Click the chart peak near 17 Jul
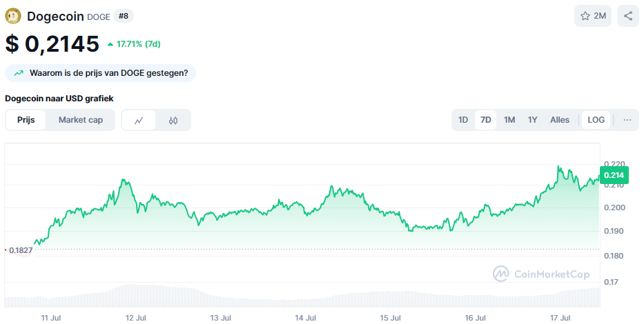Image resolution: width=644 pixels, height=324 pixels. pyautogui.click(x=558, y=167)
